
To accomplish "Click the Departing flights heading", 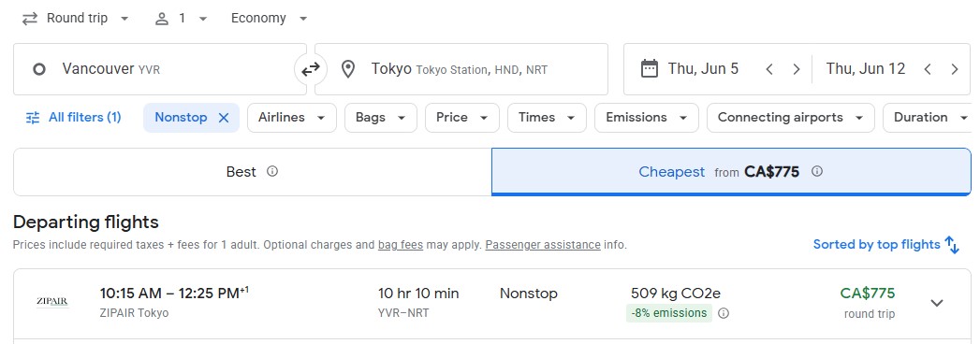I will coord(85,222).
